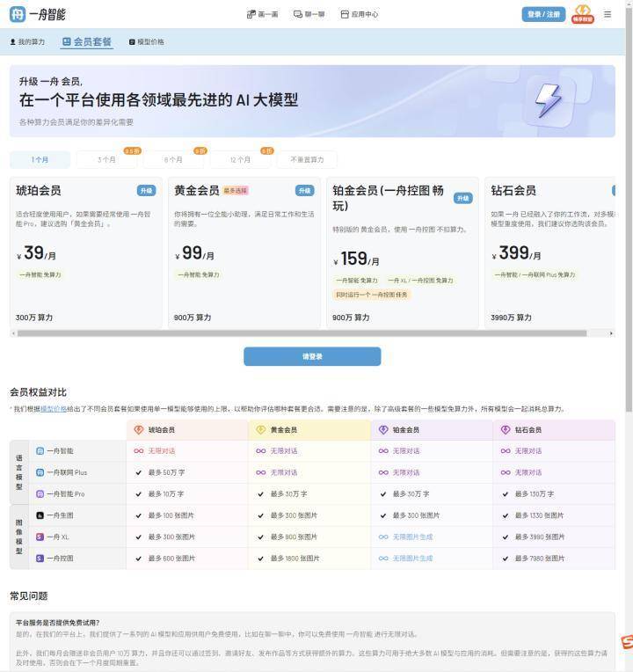Click 升级 on 铂金会员 card
The height and width of the screenshot is (672, 633).
coord(463,198)
